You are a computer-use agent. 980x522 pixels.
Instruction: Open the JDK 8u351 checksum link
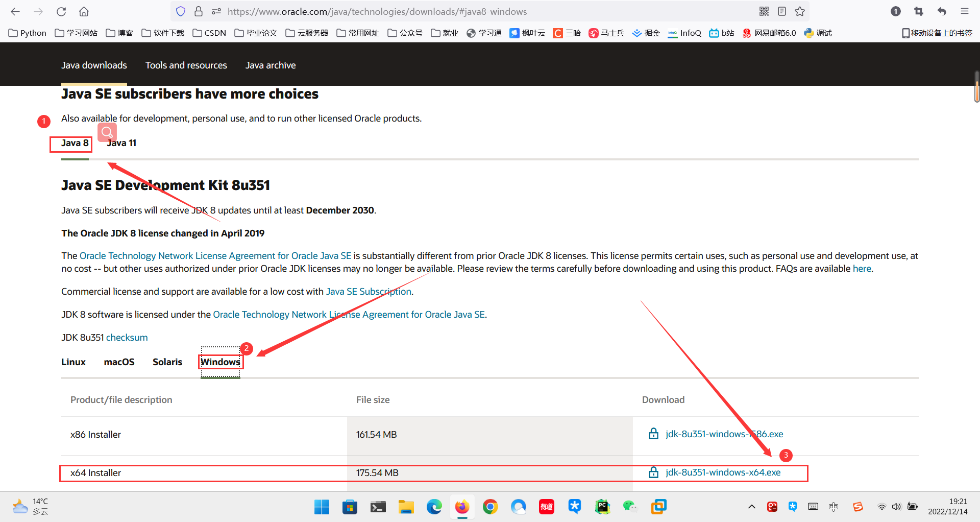tap(127, 338)
